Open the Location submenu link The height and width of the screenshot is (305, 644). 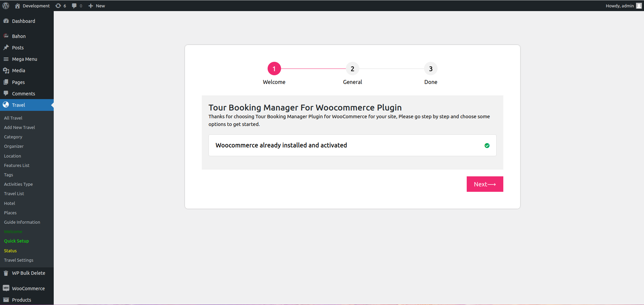coord(12,156)
